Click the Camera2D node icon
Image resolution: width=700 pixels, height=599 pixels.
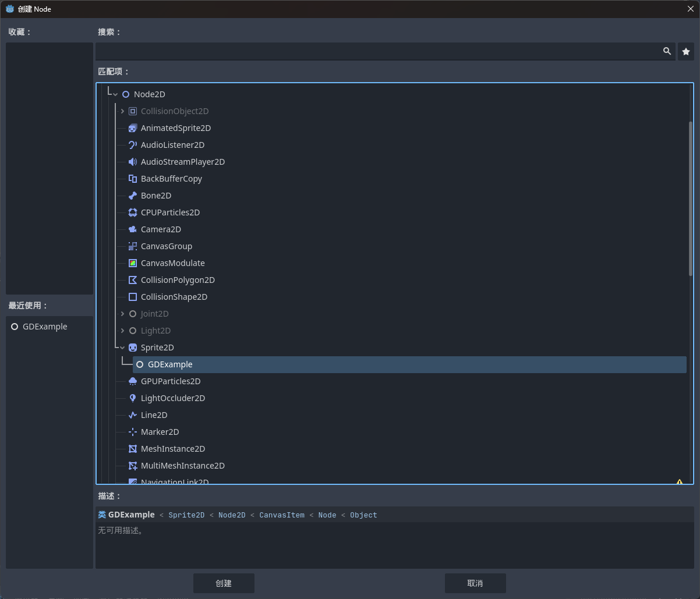coord(133,229)
